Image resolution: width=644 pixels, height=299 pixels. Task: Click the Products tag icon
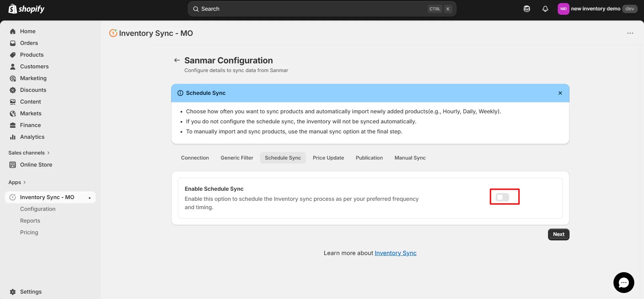tap(13, 55)
